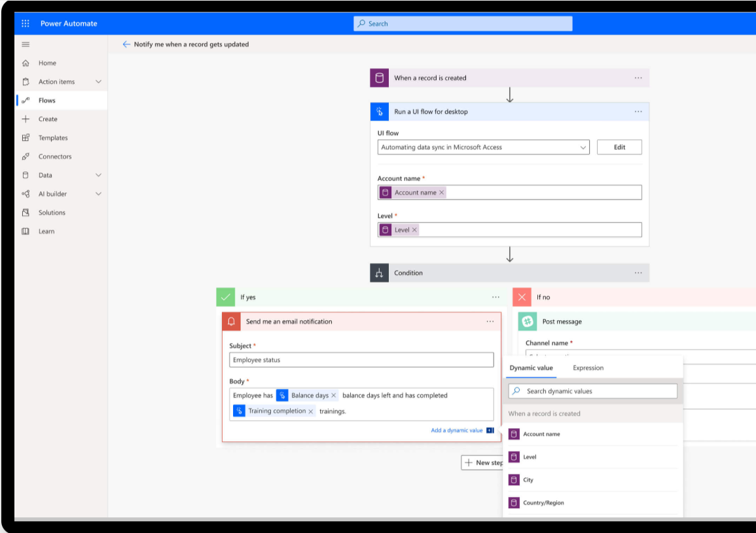Open Templates from the sidebar icon

pos(26,138)
